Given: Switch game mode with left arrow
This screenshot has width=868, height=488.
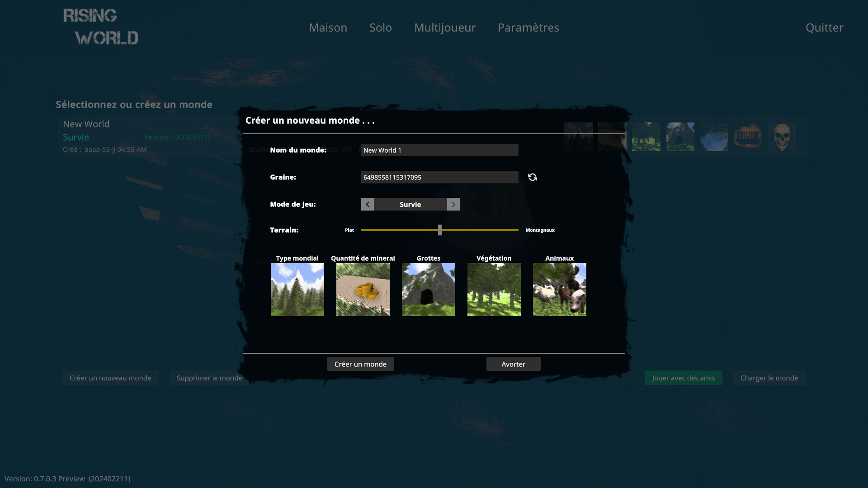Looking at the screenshot, I should coord(368,204).
